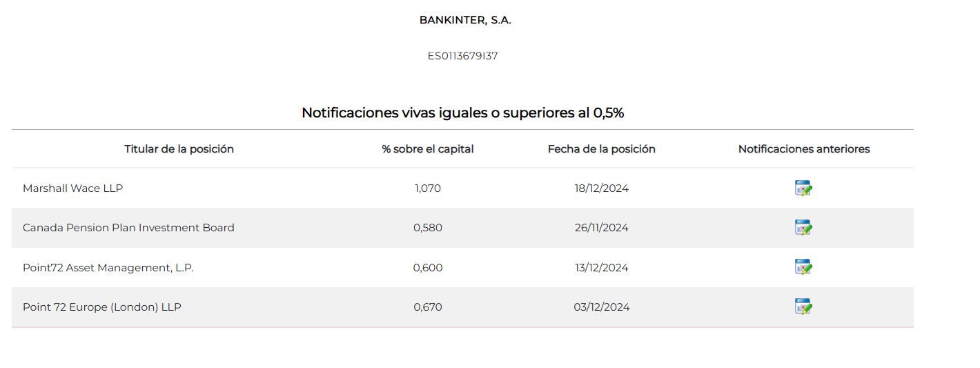Select Point72 Asset Management, L.P. row name
980x368 pixels.
pyautogui.click(x=108, y=268)
